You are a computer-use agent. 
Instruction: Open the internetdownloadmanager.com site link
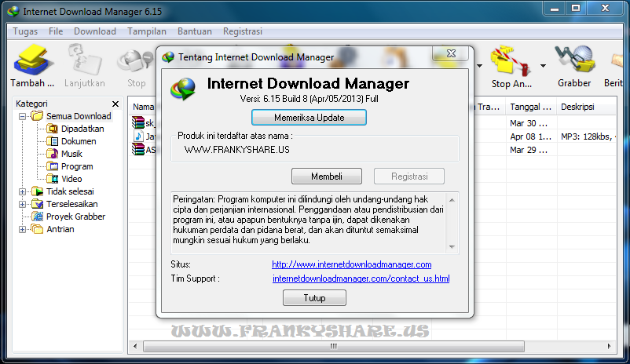tap(352, 264)
